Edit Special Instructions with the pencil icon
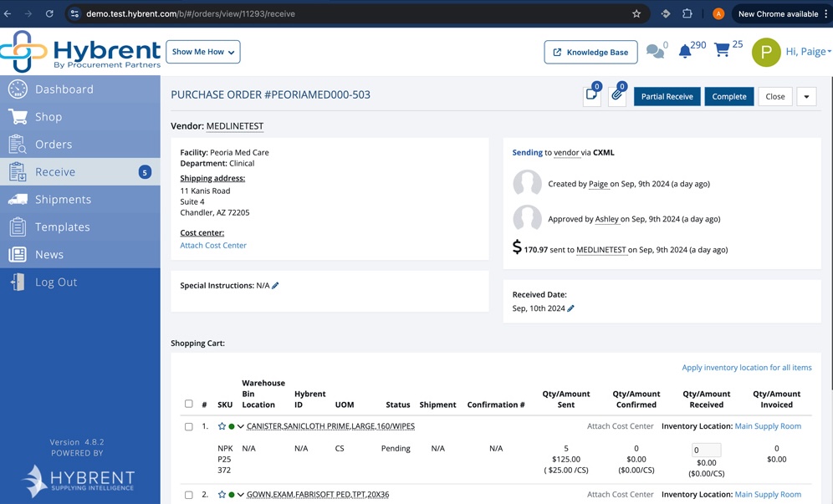This screenshot has width=833, height=504. click(275, 286)
